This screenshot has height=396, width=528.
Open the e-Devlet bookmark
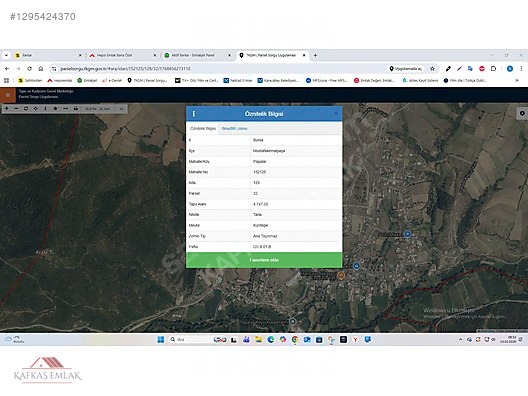click(x=112, y=80)
